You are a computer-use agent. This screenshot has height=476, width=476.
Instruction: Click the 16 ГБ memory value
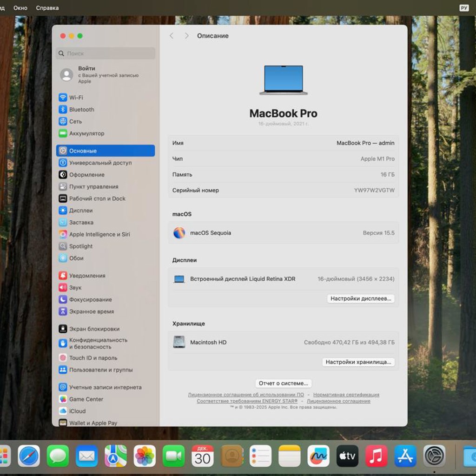(x=387, y=175)
